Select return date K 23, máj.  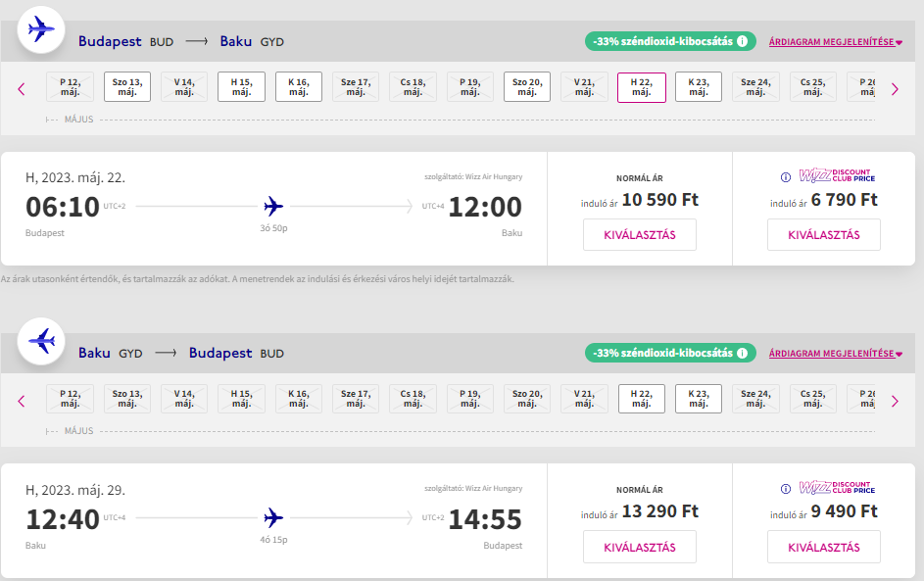[699, 399]
